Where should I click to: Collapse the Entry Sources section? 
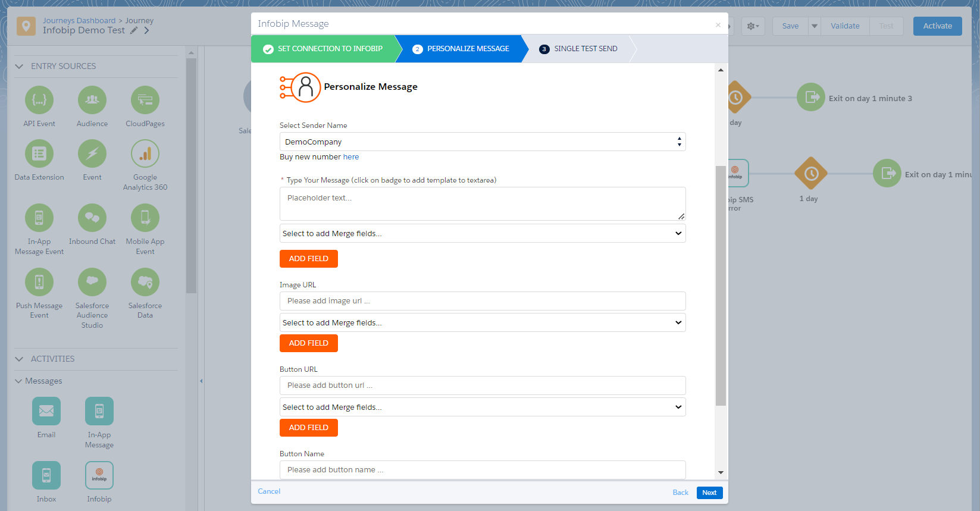(19, 66)
